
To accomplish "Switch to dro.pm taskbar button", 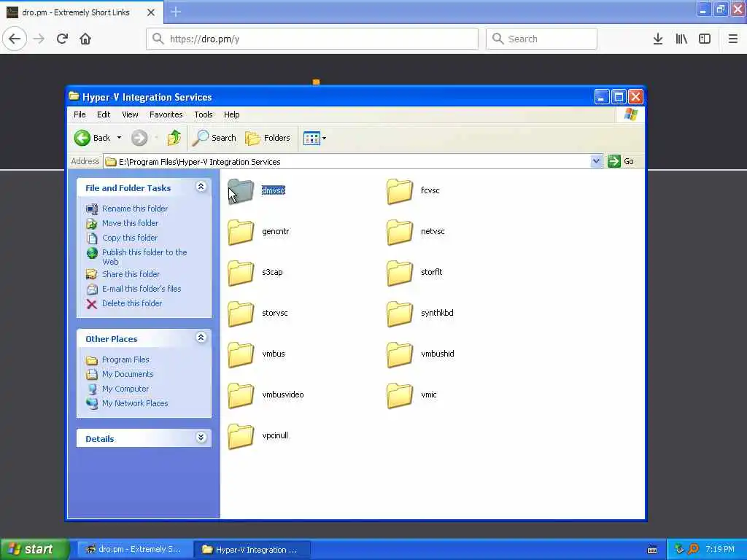I will (135, 550).
